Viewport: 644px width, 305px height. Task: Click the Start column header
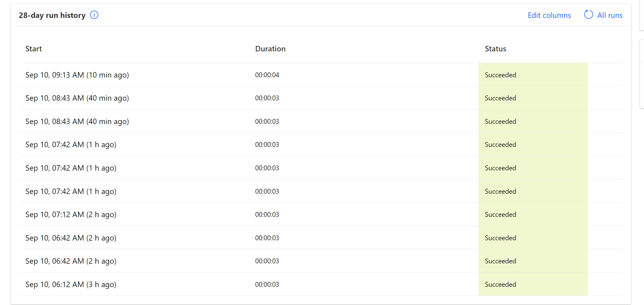33,49
